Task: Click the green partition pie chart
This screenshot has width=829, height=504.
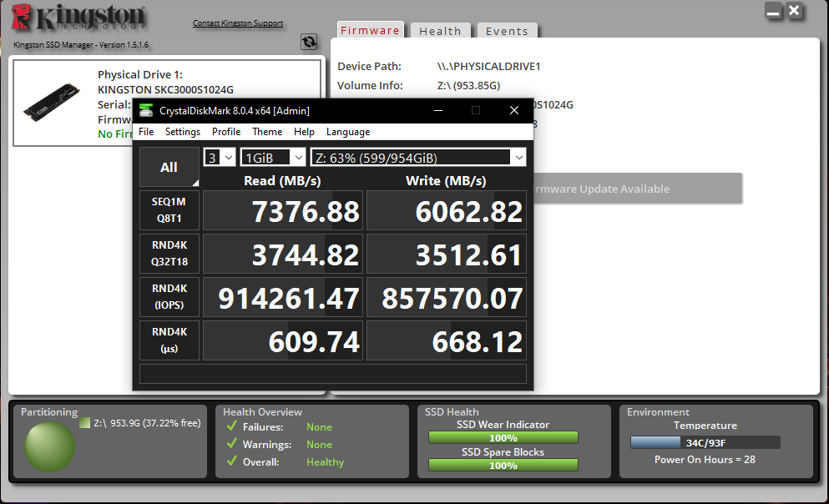Action: (50, 447)
